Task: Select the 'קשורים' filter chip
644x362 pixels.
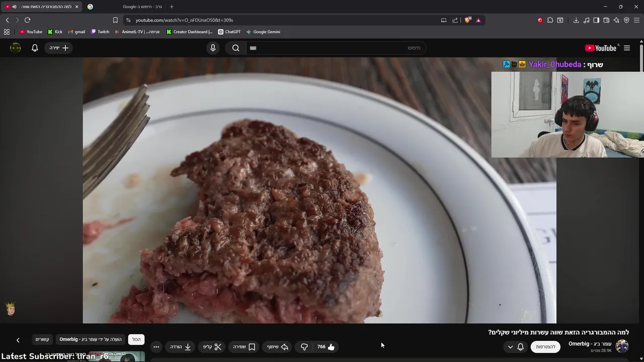Action: coord(42,339)
